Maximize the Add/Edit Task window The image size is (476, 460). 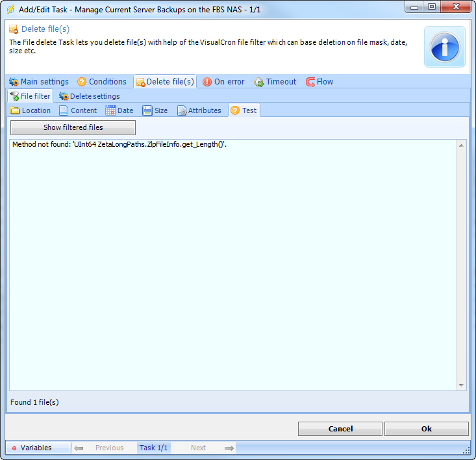click(432, 7)
